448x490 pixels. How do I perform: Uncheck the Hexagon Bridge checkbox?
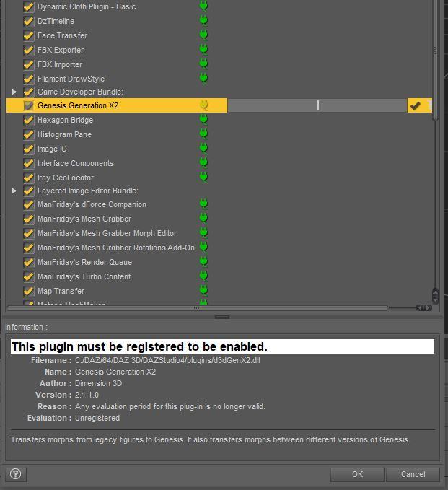pos(28,120)
